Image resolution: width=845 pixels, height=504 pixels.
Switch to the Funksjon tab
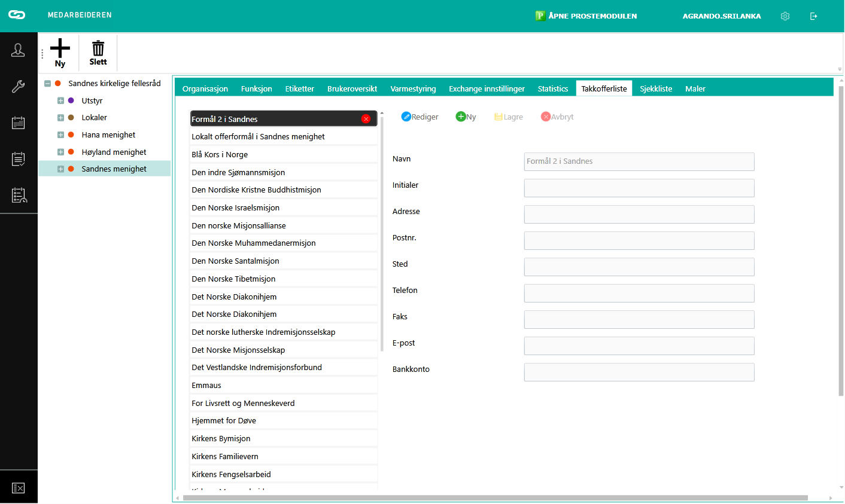pyautogui.click(x=257, y=88)
